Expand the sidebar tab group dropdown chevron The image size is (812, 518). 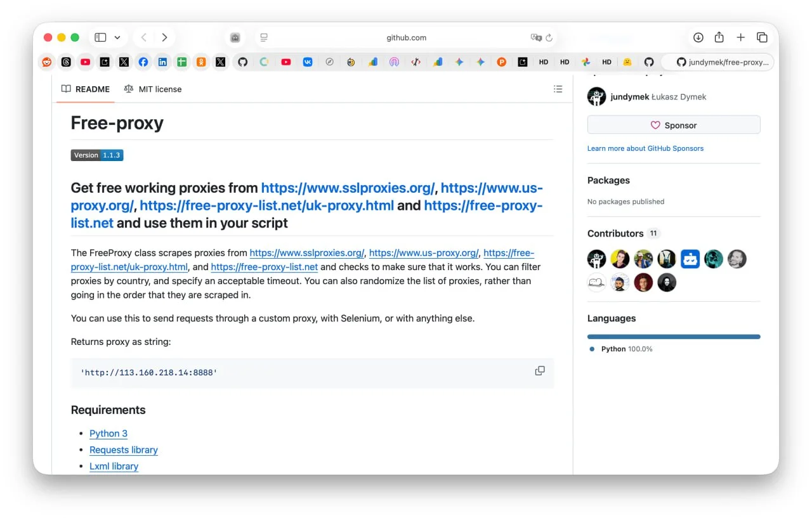coord(117,37)
